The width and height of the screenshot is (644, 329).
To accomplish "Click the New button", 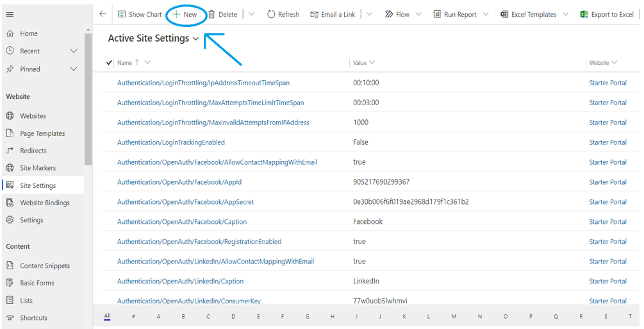I will (x=185, y=14).
